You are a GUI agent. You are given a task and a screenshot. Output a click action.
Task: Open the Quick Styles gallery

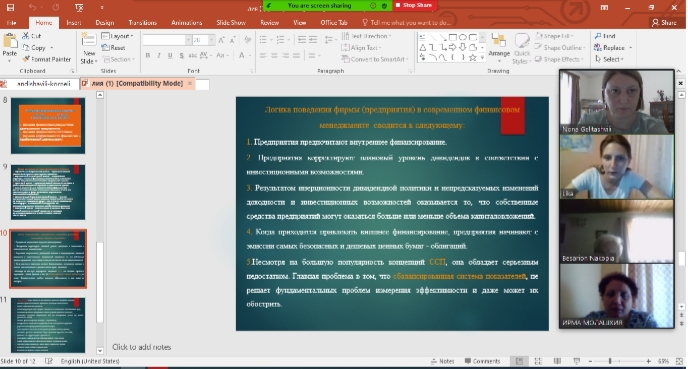coord(522,49)
